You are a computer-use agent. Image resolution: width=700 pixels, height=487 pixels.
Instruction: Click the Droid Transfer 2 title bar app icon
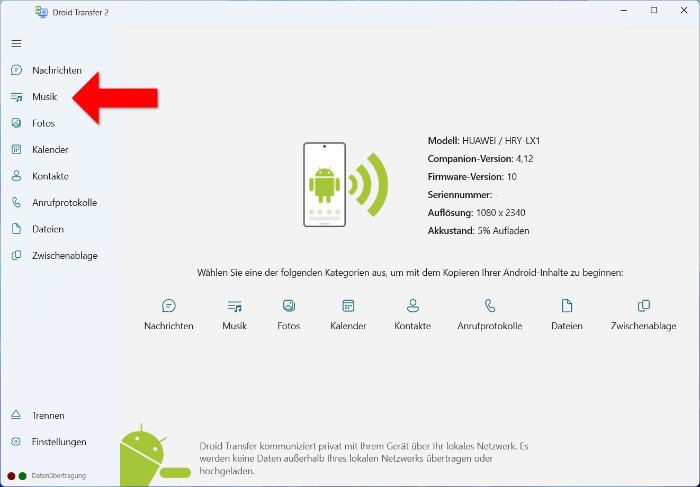click(42, 12)
